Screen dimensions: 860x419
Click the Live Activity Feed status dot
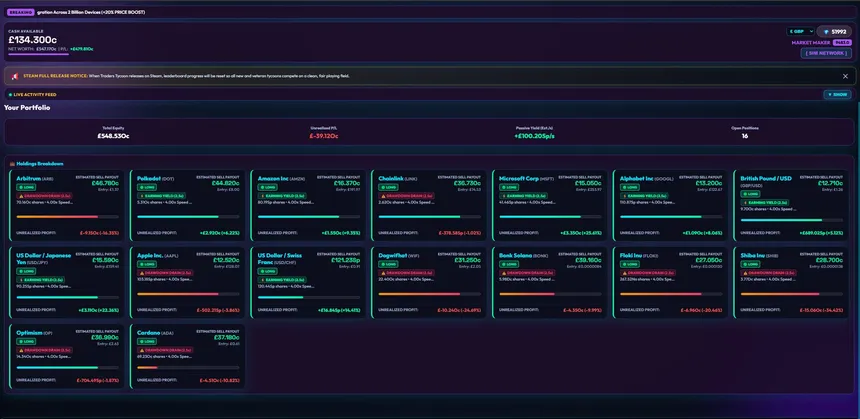coord(10,95)
